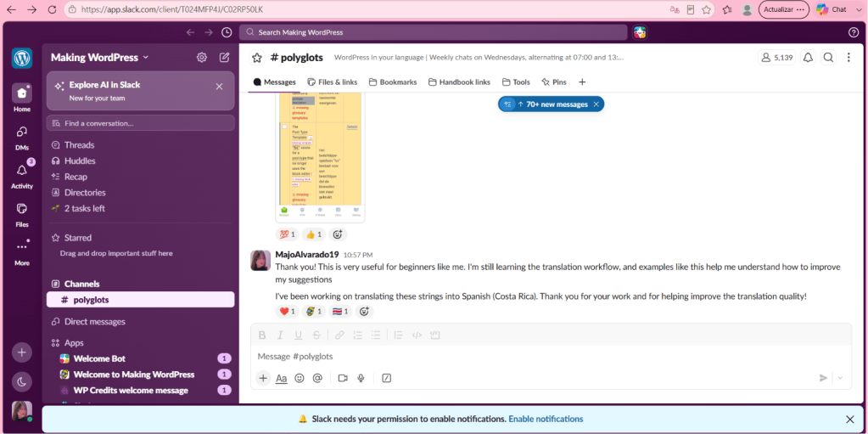
Task: Insert a code block
Action: click(x=435, y=335)
